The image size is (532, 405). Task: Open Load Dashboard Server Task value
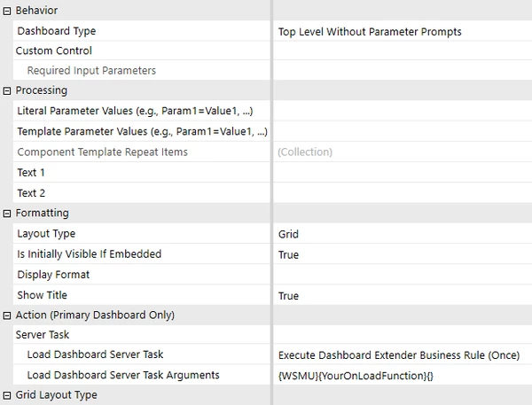pyautogui.click(x=403, y=354)
